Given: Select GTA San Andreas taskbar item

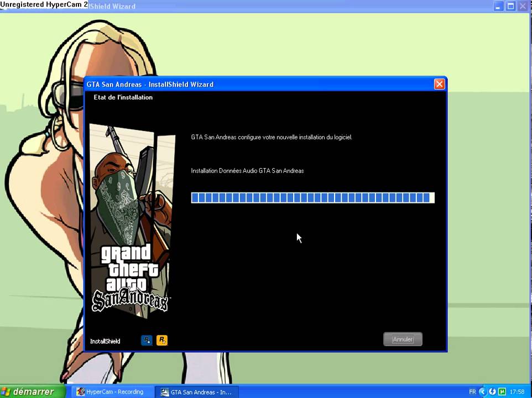Looking at the screenshot, I should pos(197,392).
